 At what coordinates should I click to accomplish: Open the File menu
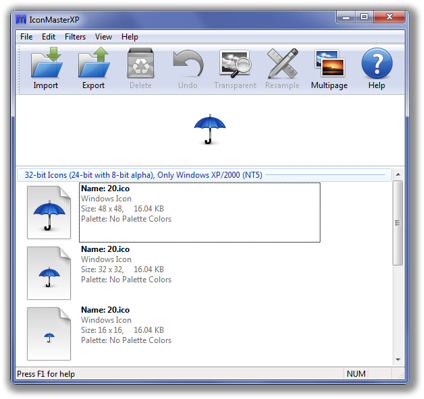[26, 37]
